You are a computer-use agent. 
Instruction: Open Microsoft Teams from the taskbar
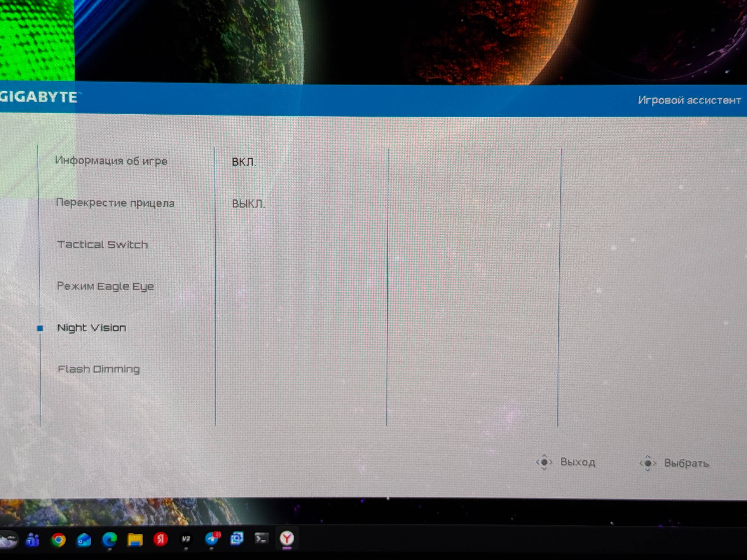pos(33,540)
